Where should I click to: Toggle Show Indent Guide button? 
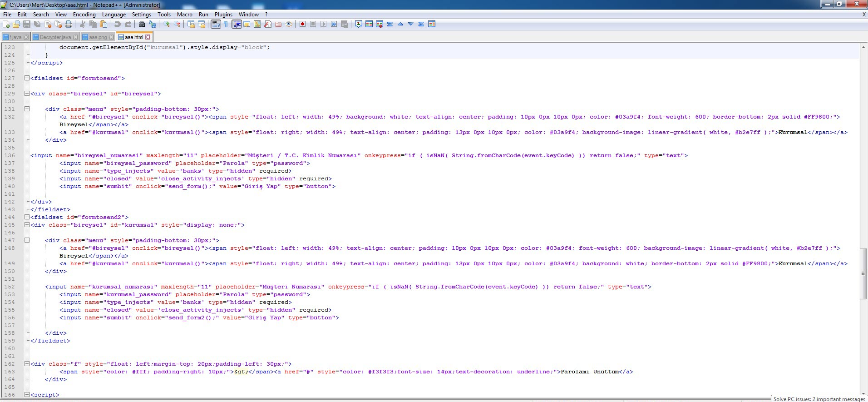pos(237,24)
